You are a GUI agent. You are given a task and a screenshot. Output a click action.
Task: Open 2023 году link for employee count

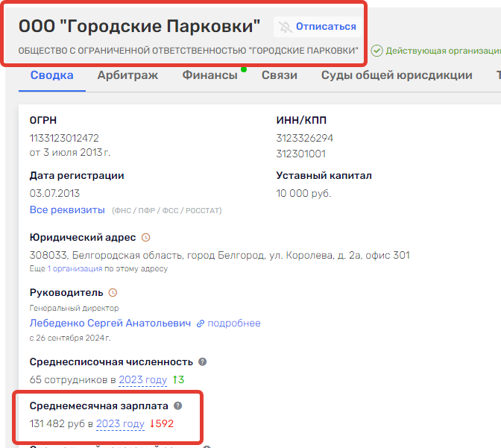click(x=143, y=380)
